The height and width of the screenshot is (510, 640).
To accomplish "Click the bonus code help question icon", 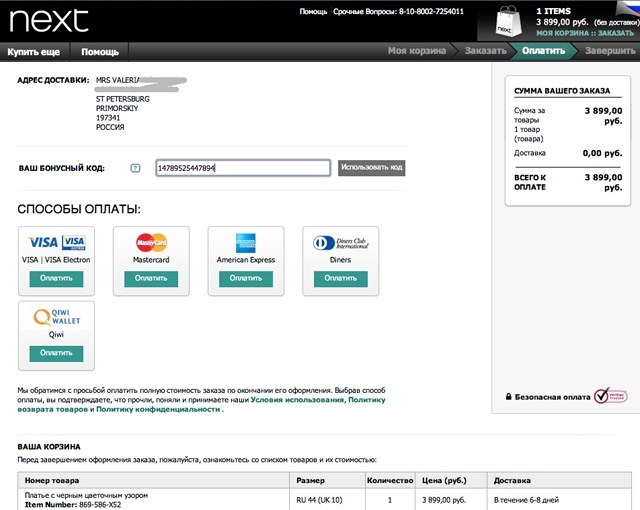I will (x=135, y=168).
